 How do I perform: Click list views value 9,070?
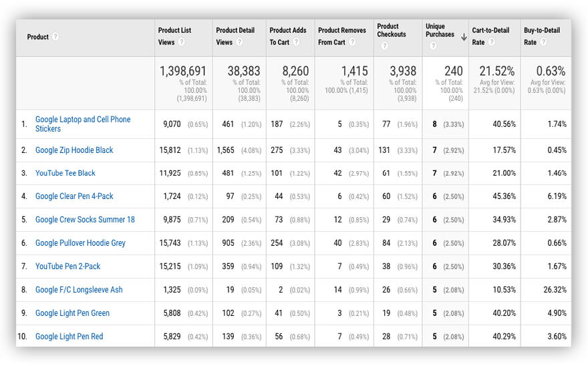coord(172,124)
